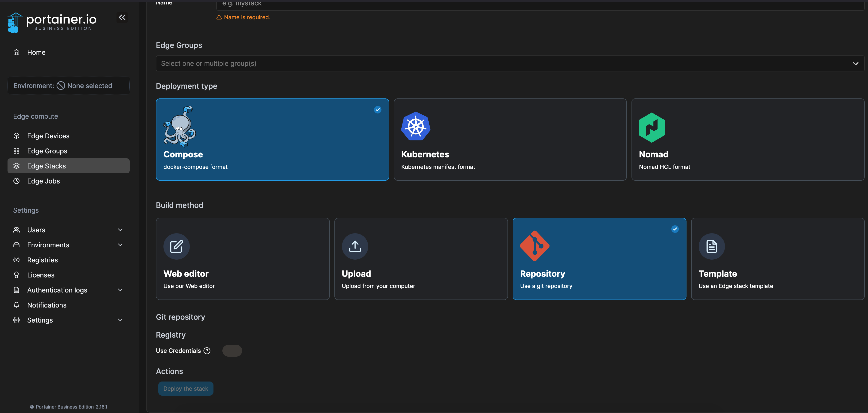Click the Nomad logo icon
Image resolution: width=868 pixels, height=413 pixels.
click(651, 127)
